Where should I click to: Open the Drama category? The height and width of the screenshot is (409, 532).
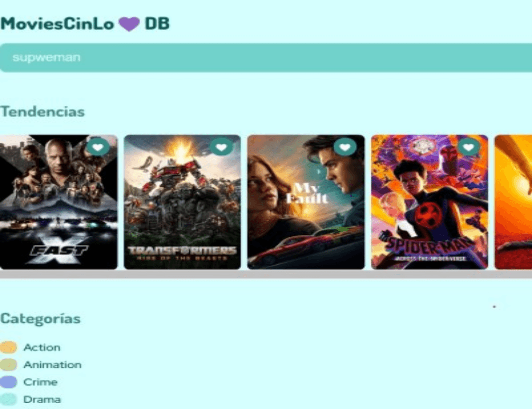click(42, 399)
